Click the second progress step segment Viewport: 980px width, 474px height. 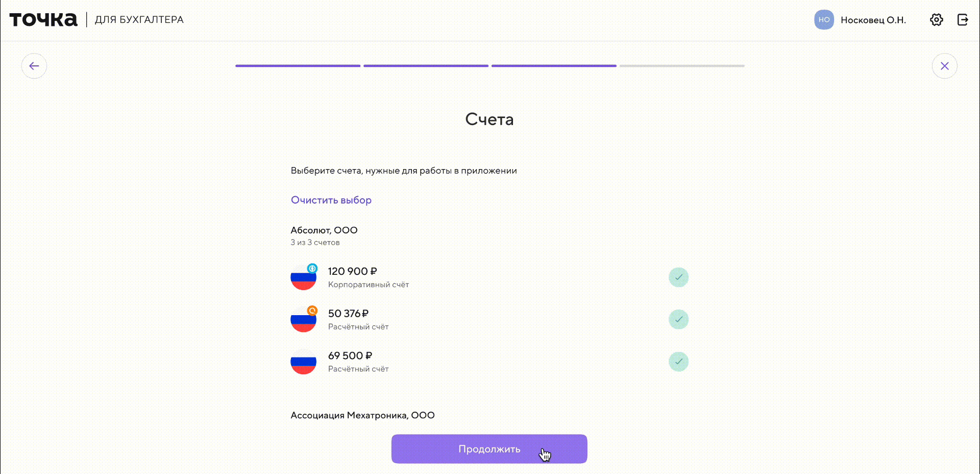point(426,66)
